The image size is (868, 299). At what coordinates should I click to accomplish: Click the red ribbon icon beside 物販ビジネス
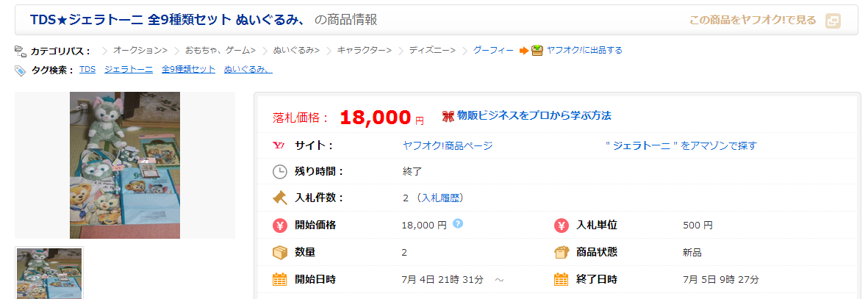(x=448, y=116)
